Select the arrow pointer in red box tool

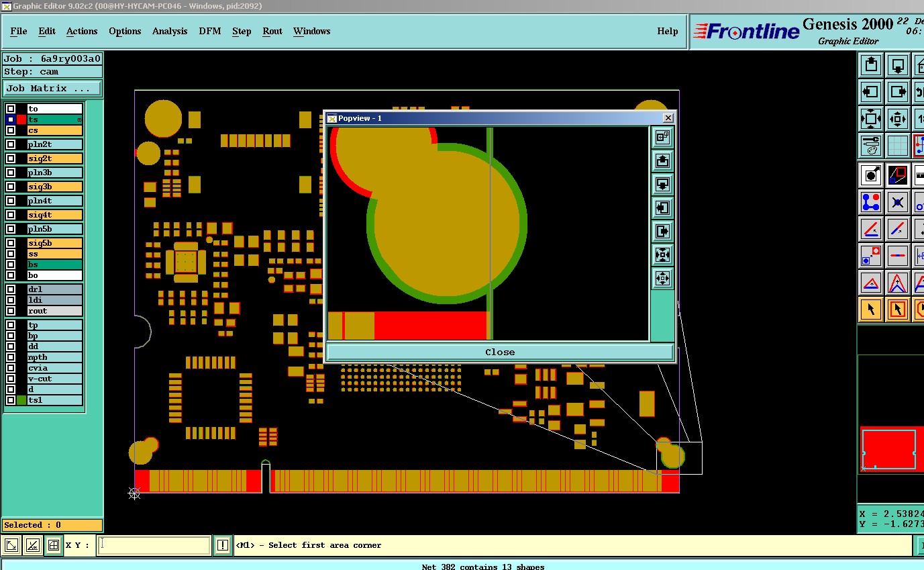tap(898, 310)
